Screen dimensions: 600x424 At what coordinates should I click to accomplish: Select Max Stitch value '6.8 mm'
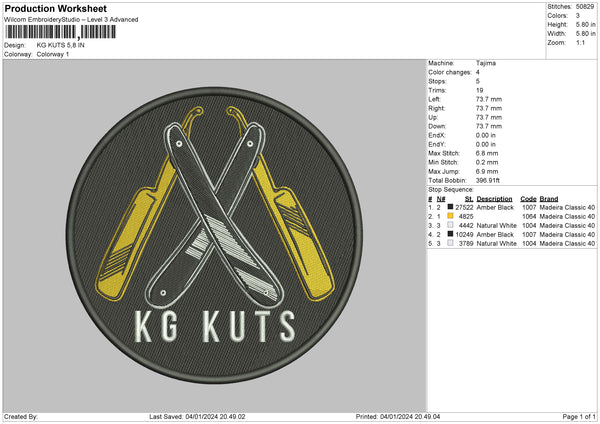click(487, 153)
